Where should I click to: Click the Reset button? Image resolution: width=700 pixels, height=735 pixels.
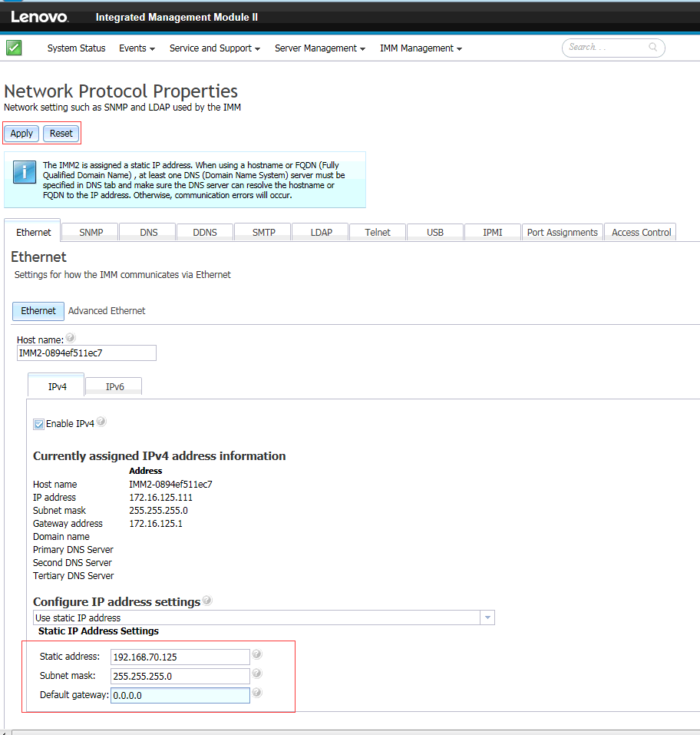pos(61,133)
